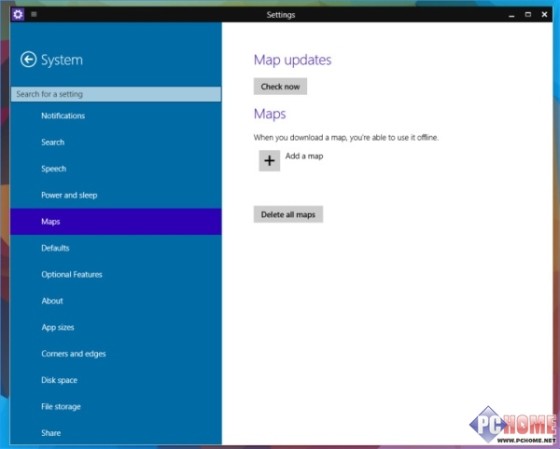Image resolution: width=560 pixels, height=449 pixels.
Task: Click the back arrow beside System
Action: coord(28,59)
